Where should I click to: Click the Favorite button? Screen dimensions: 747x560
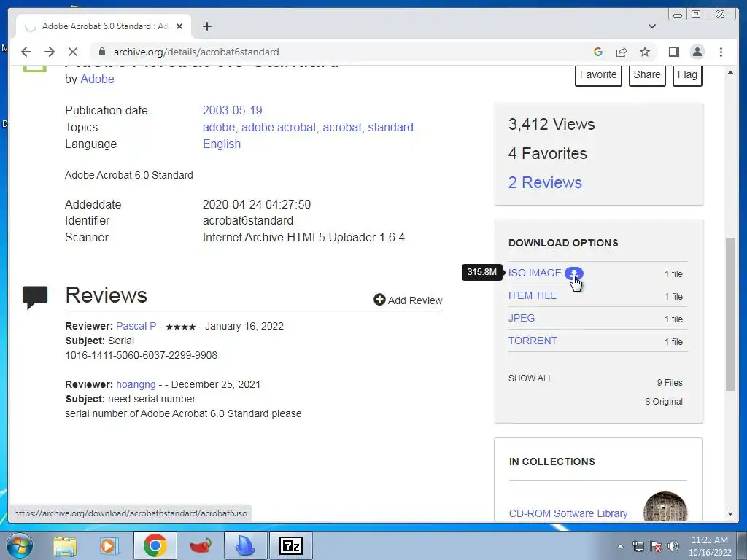(598, 75)
